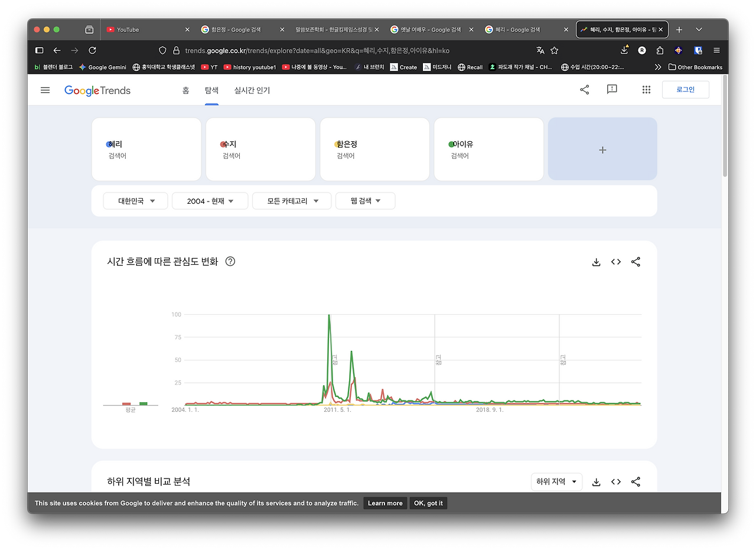Open the Google apps grid

click(x=646, y=89)
